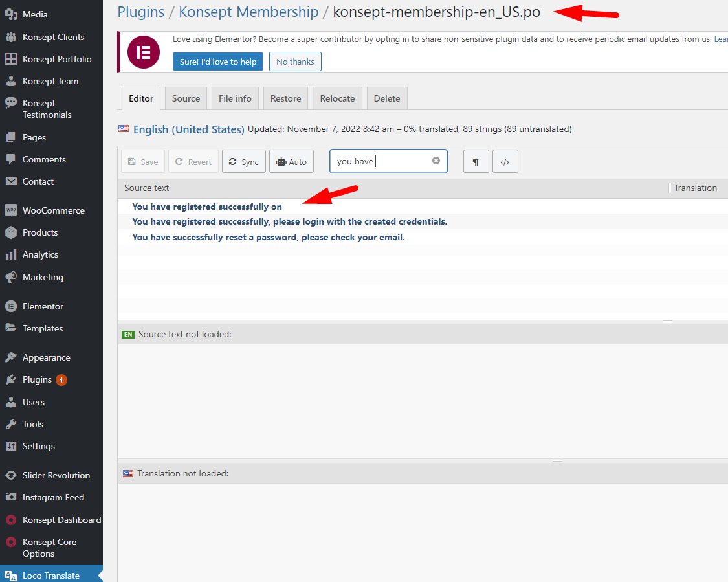This screenshot has width=728, height=582.
Task: Select 'You have registered successfully on' string
Action: point(207,207)
